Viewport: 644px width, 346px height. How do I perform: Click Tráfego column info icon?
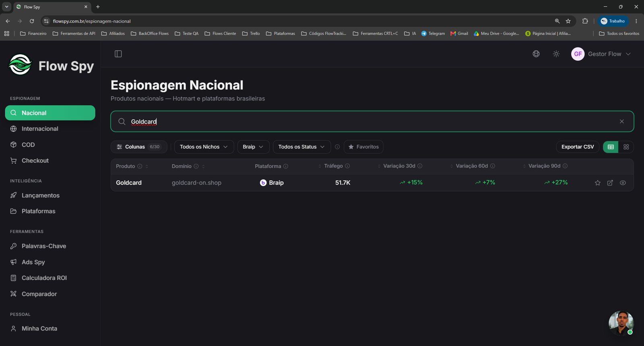coord(347,166)
